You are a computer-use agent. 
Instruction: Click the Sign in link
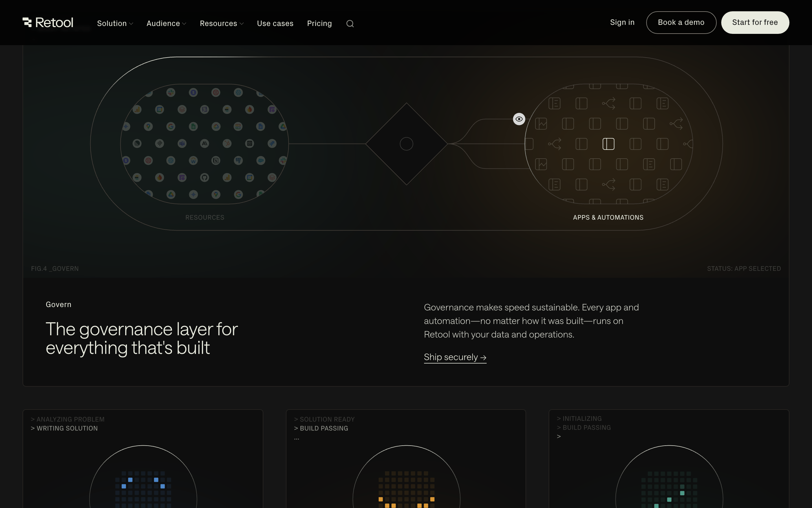pos(622,23)
